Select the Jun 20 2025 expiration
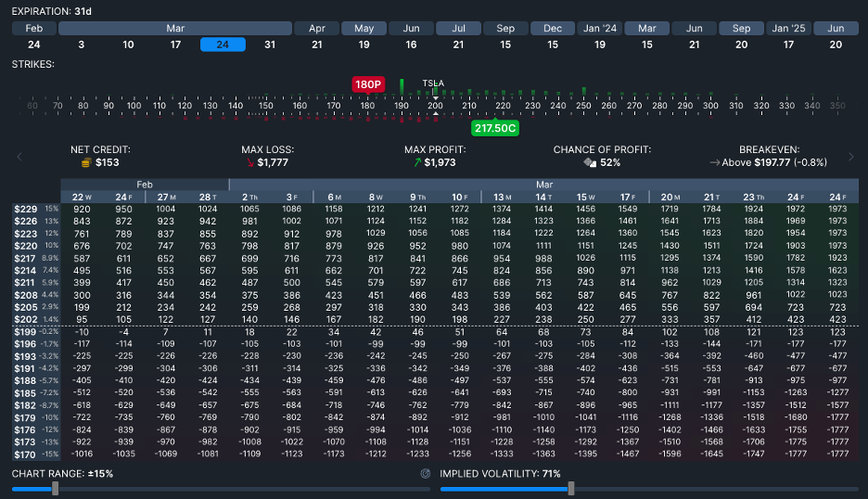Viewport: 868px width, 499px height. pyautogui.click(x=836, y=45)
